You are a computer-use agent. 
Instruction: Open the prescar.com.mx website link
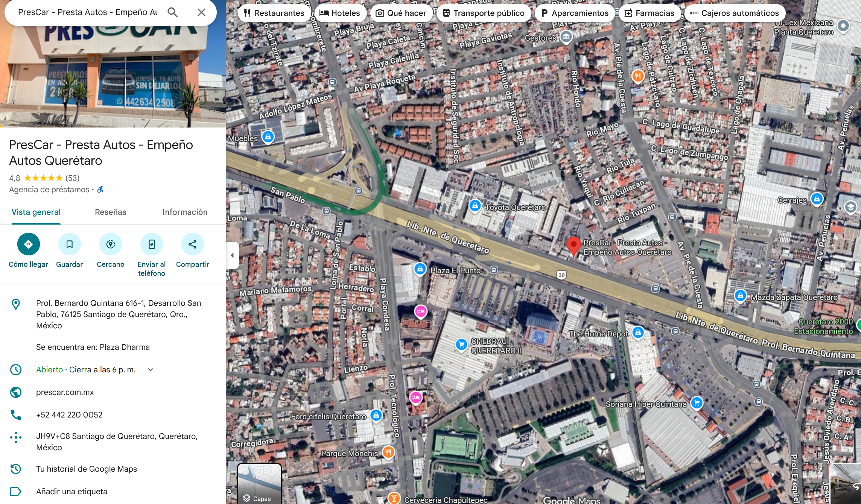tap(65, 392)
